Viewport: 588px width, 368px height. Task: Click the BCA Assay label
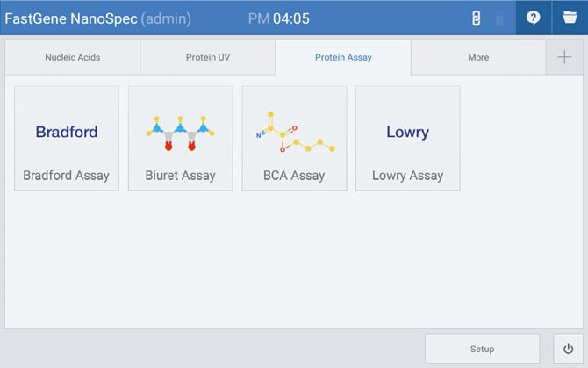294,176
